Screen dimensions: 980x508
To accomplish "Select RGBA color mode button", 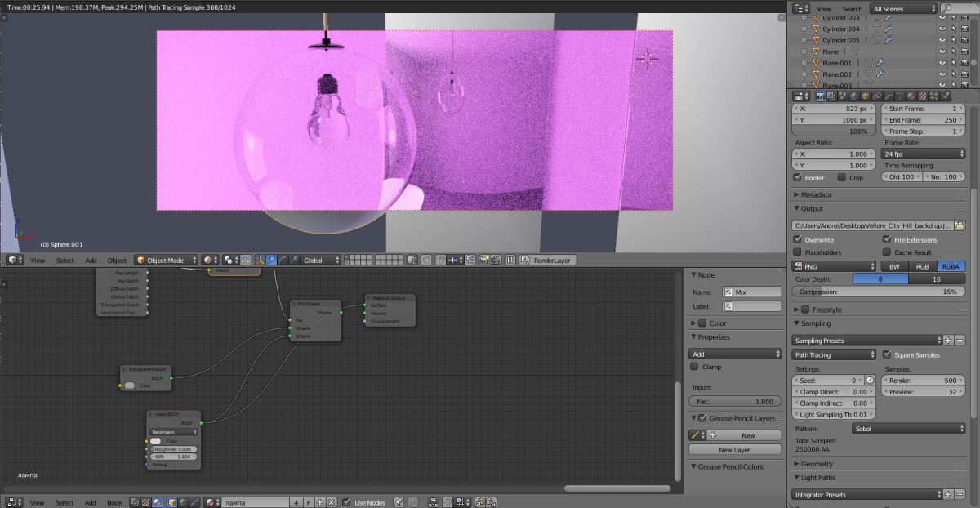I will [951, 266].
